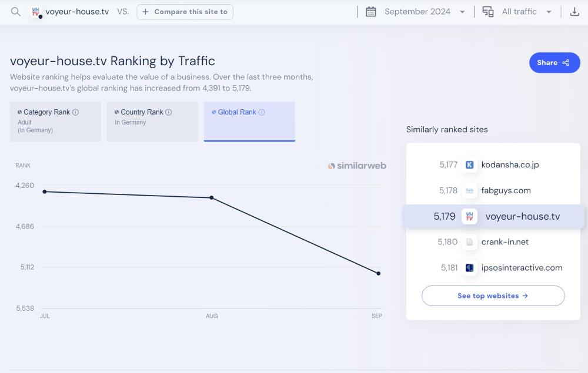Click the Global Rank info icon

pyautogui.click(x=262, y=112)
